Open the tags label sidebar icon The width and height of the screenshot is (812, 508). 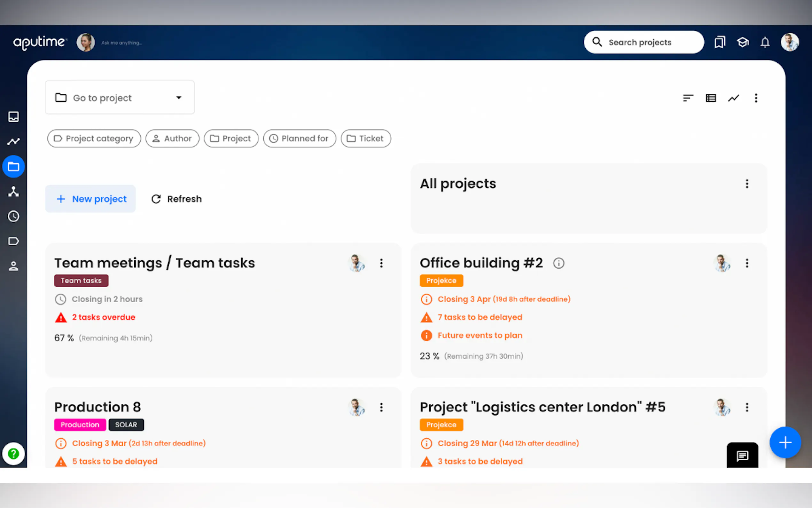13,241
